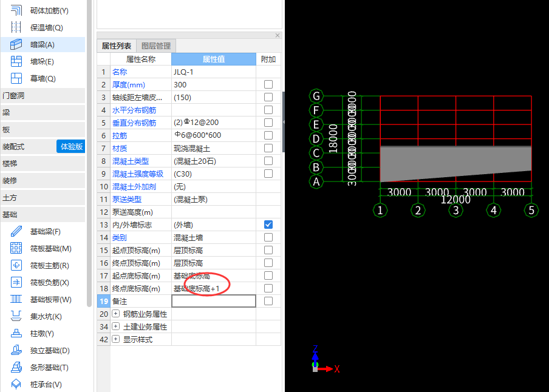Expand the 钢筋业务属性 group
The image size is (549, 392).
point(115,314)
